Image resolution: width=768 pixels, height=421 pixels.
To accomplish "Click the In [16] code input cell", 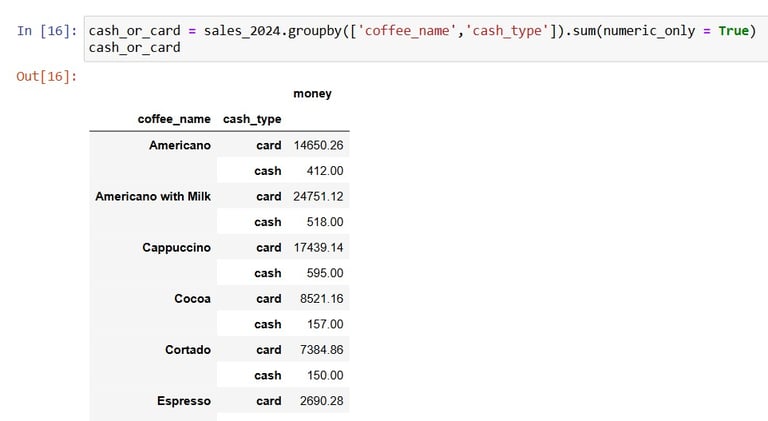I will coord(426,39).
